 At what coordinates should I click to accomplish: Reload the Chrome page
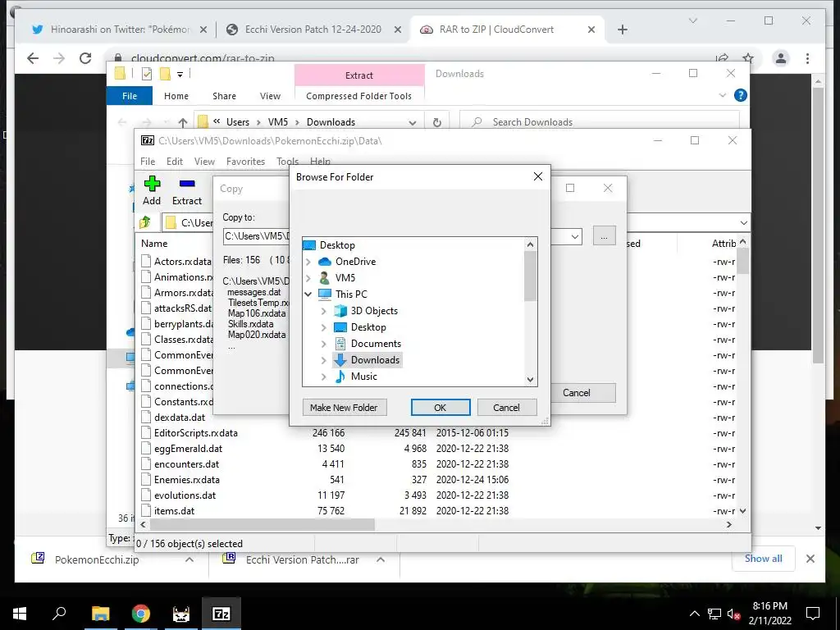(x=85, y=58)
